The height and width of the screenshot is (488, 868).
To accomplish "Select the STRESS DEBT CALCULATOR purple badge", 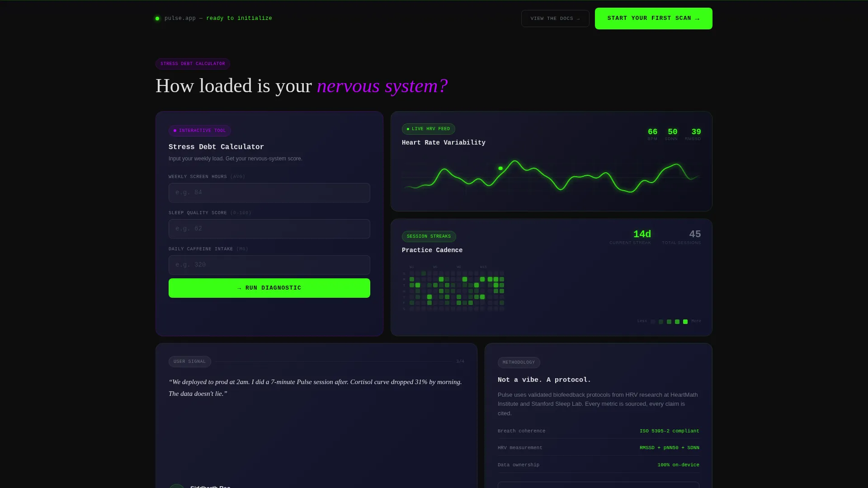I will coord(193,64).
